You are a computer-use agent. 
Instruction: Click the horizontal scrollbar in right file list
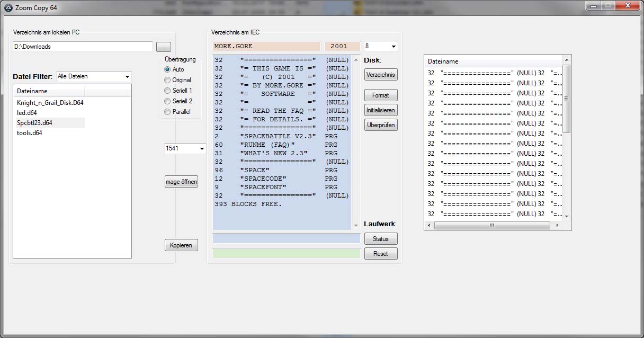(x=491, y=225)
